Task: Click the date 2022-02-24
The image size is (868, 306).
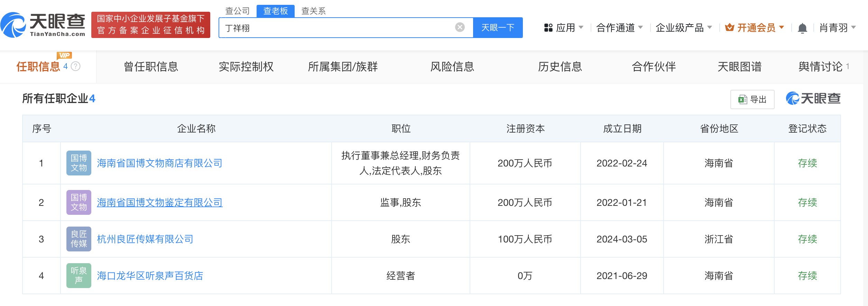Action: tap(622, 163)
